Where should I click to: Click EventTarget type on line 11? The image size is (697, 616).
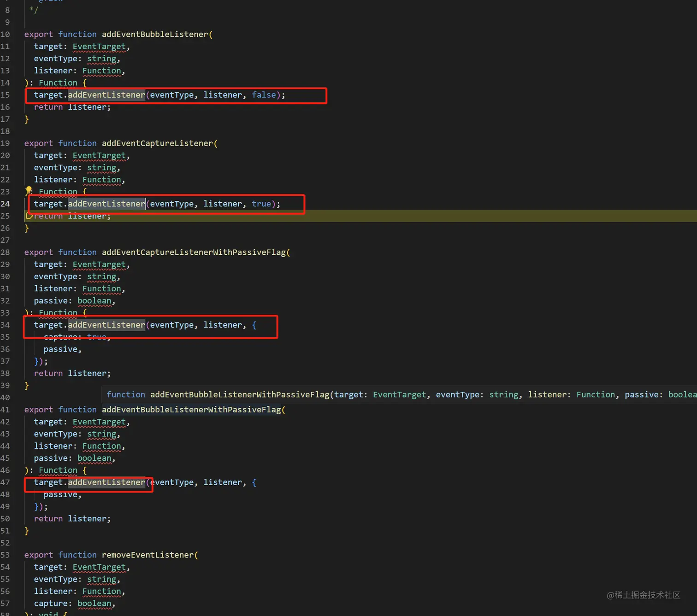(x=99, y=47)
